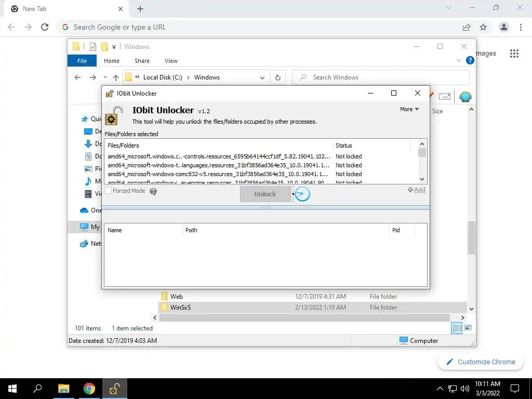Image resolution: width=532 pixels, height=399 pixels.
Task: Open taskbar search magnifier
Action: (37, 389)
